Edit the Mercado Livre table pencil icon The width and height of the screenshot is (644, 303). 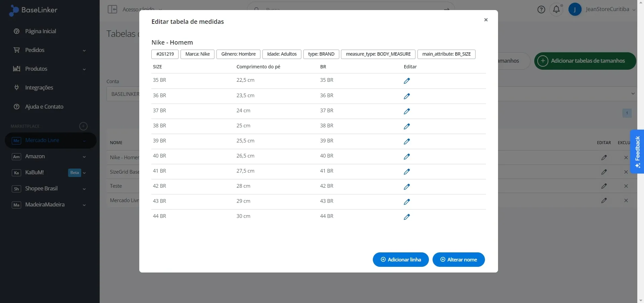pos(604,200)
